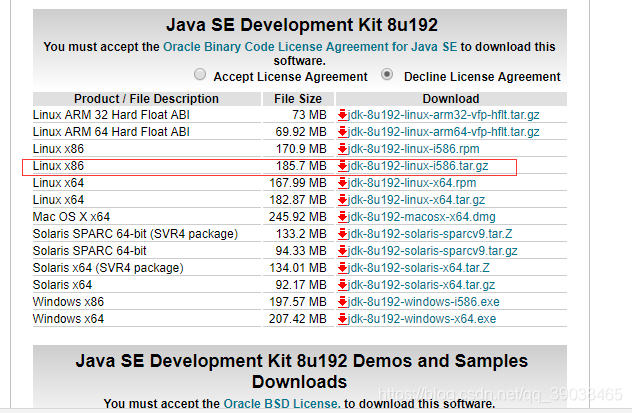Image resolution: width=632 pixels, height=413 pixels.
Task: Click the 73 MB file size
Action: (310, 115)
